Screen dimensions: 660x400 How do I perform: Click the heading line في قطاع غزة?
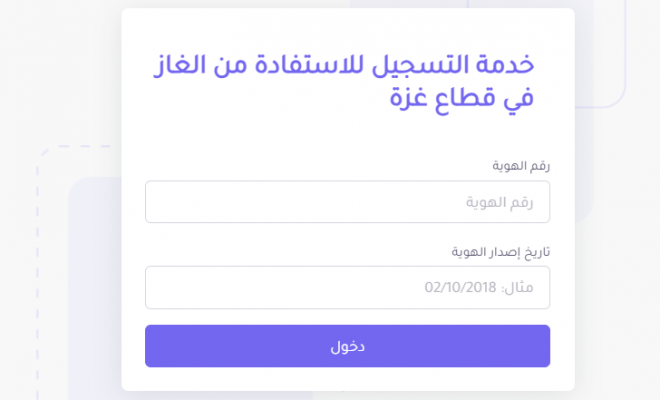point(462,98)
